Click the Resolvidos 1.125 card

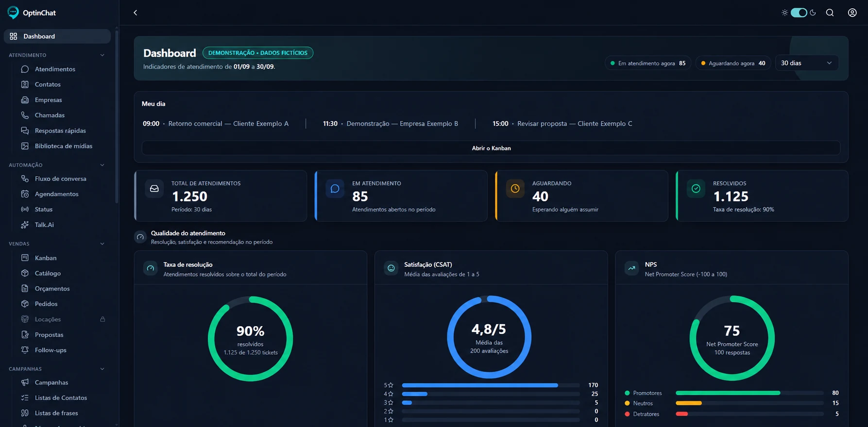coord(762,196)
